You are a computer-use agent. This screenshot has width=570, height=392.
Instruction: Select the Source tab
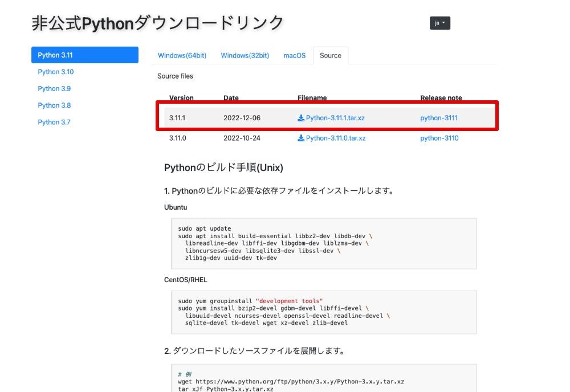coord(331,56)
